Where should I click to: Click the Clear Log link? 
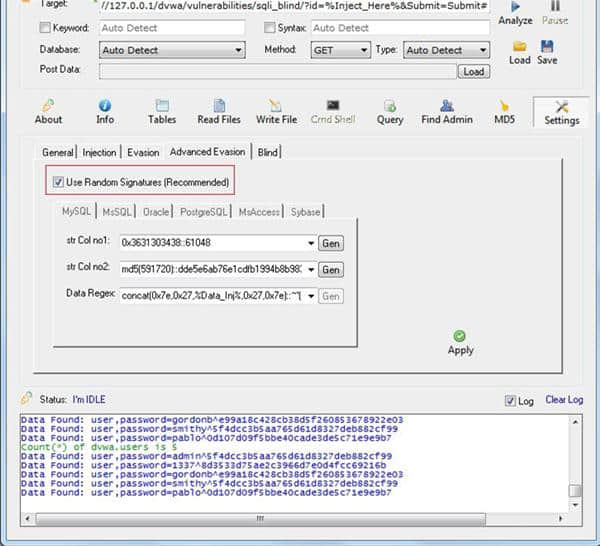pos(563,400)
